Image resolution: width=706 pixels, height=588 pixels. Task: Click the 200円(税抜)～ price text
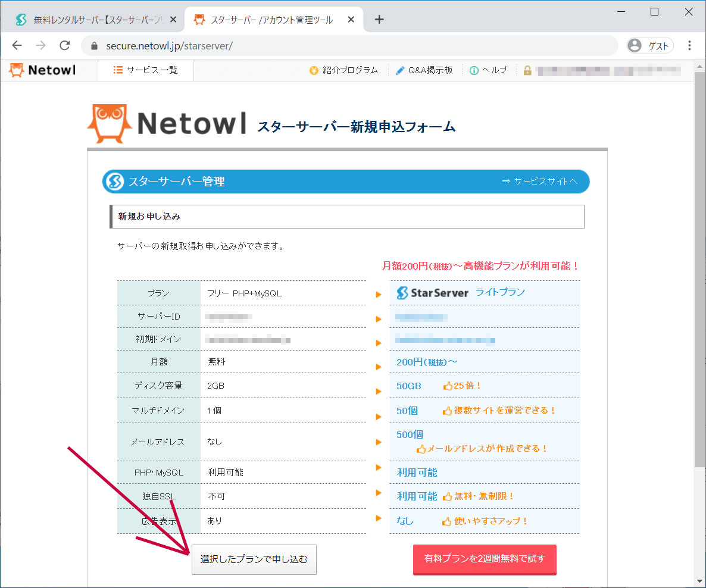pos(426,362)
